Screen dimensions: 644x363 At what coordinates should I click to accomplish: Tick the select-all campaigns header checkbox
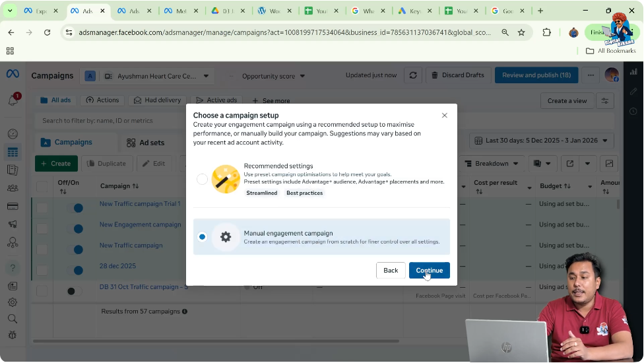point(42,186)
